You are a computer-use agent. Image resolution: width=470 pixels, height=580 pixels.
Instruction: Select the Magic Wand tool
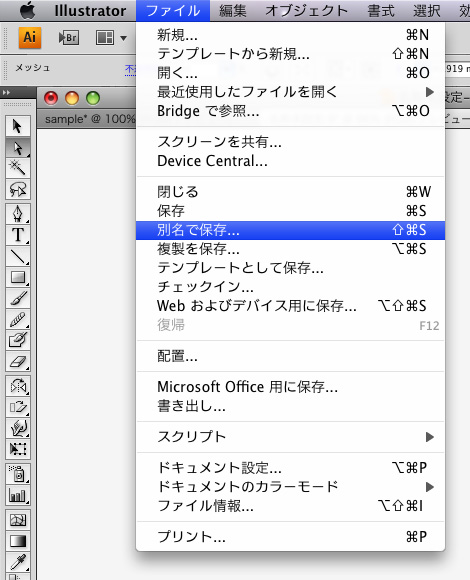pyautogui.click(x=18, y=168)
